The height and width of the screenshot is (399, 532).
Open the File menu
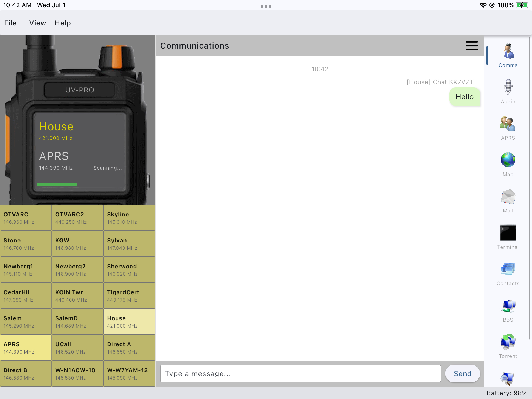click(10, 23)
